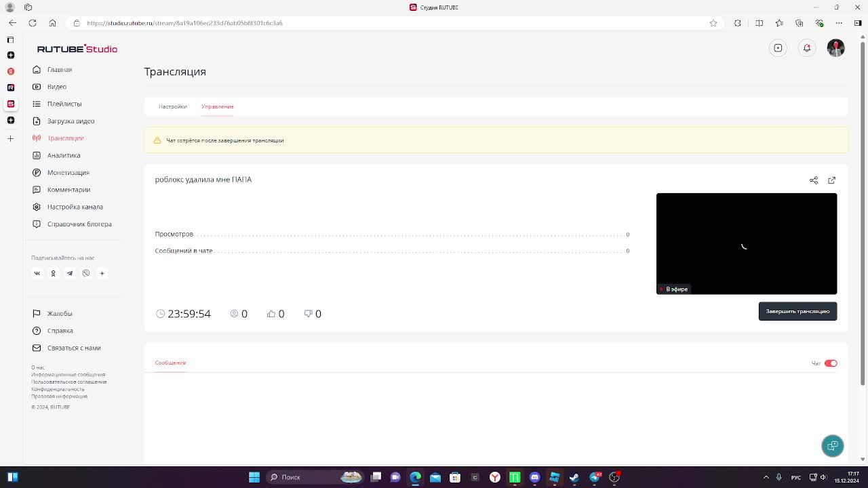The height and width of the screenshot is (488, 868).
Task: Click the Комментарии speech bubble icon
Action: tap(37, 190)
